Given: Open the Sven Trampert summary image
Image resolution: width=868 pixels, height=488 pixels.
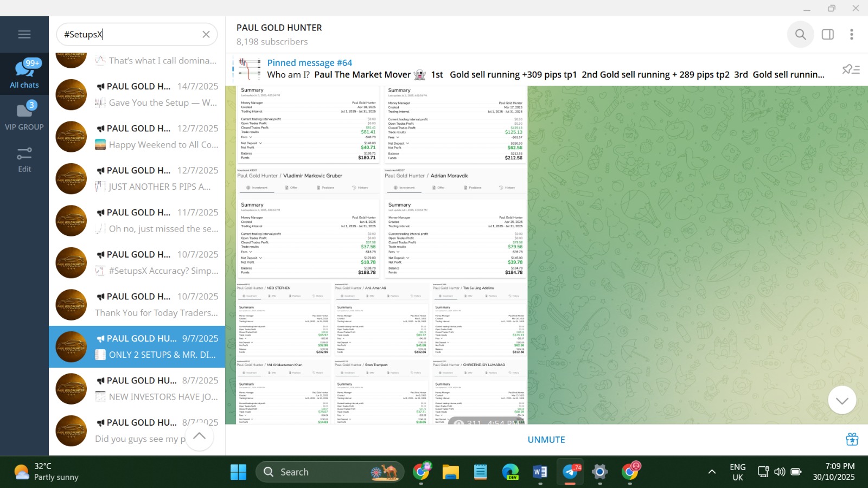Looking at the screenshot, I should pyautogui.click(x=381, y=391).
